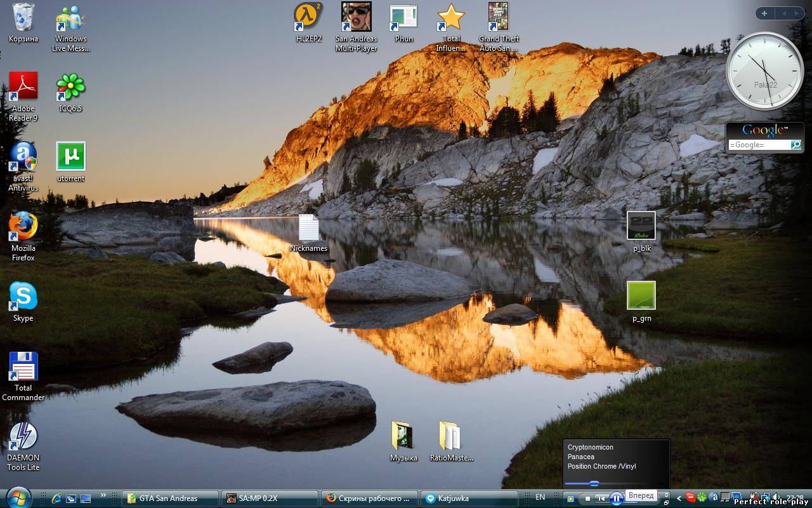The width and height of the screenshot is (812, 508).
Task: Open avast 'a' tray icon
Action: click(x=714, y=497)
